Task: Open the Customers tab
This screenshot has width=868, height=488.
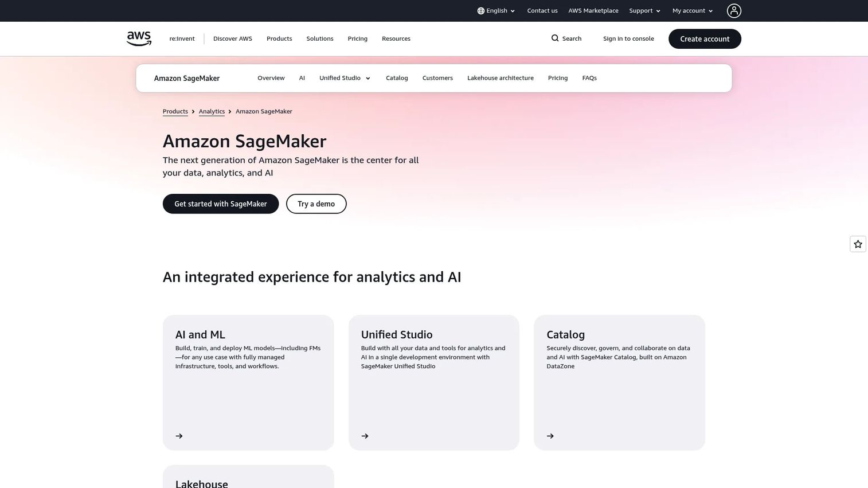Action: coord(437,78)
